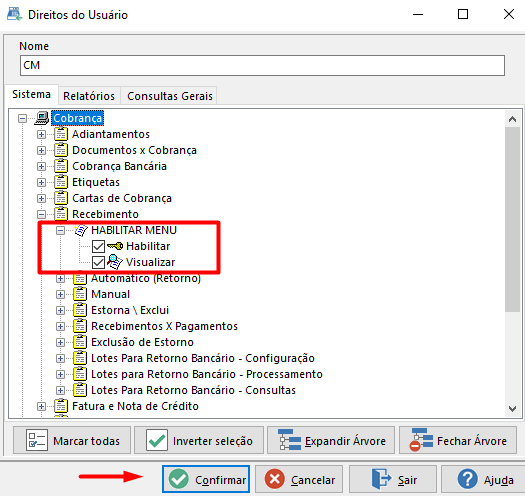Expand the Documentos x Cobrança node
The height and width of the screenshot is (496, 525).
pyautogui.click(x=42, y=150)
